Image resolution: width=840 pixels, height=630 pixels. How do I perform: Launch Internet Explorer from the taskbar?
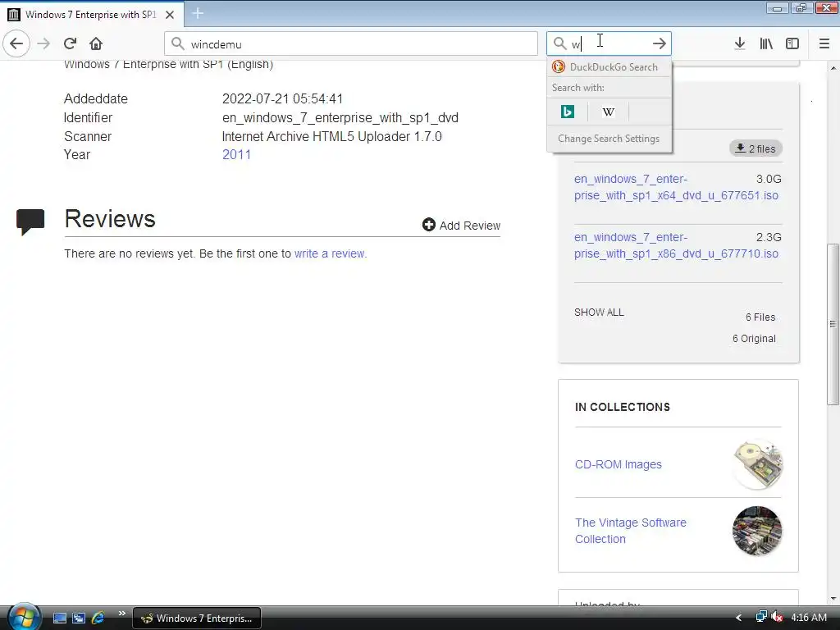coord(98,618)
